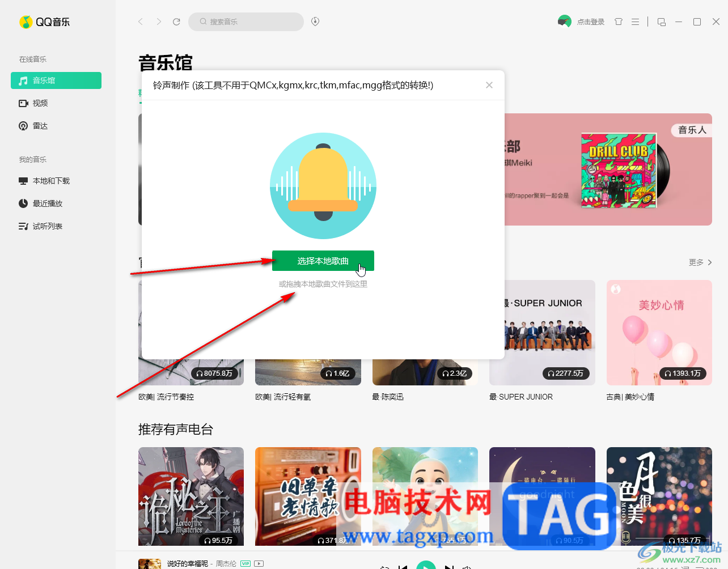Click the 我的音乐 sidebar heading
Viewport: 728px width, 569px height.
point(33,160)
